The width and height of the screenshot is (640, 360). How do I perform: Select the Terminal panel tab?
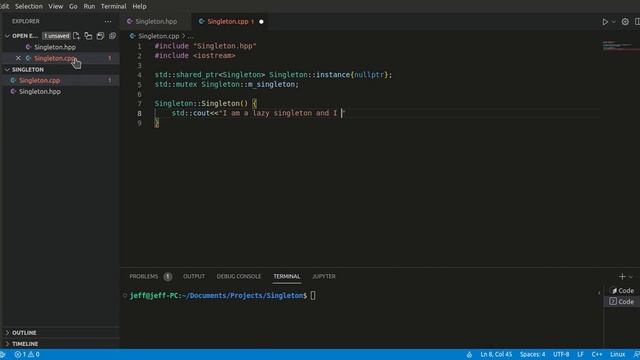[287, 276]
